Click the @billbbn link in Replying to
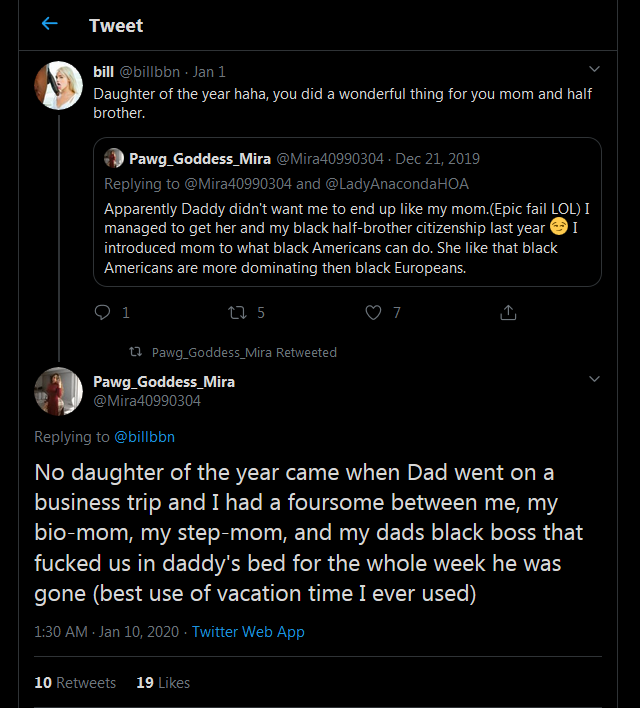 (145, 437)
